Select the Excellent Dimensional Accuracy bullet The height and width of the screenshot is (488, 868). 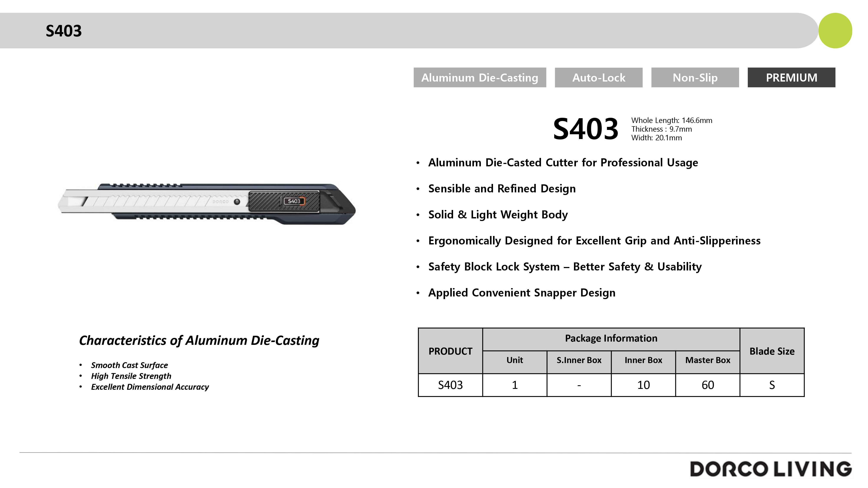click(x=150, y=387)
